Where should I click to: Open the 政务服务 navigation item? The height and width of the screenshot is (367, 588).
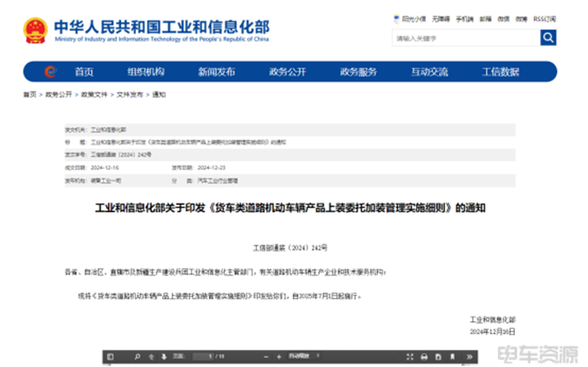tap(359, 72)
